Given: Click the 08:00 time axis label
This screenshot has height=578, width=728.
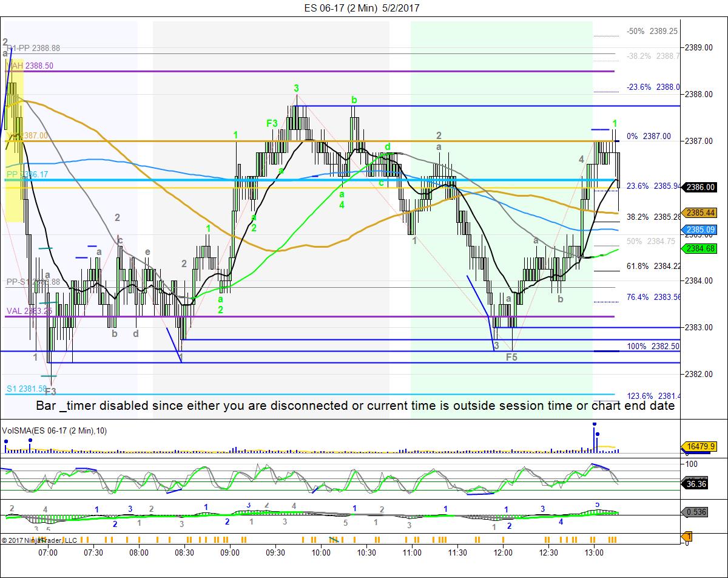Looking at the screenshot, I should coord(139,552).
